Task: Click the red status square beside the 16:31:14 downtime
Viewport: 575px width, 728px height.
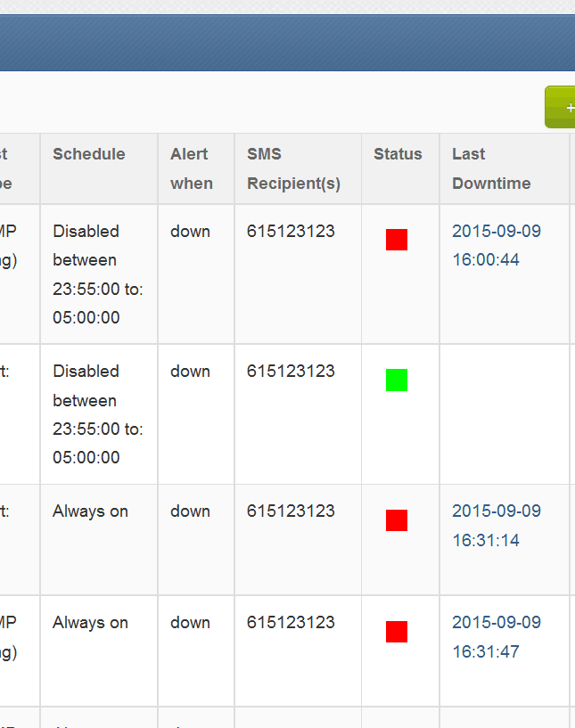Action: (397, 520)
